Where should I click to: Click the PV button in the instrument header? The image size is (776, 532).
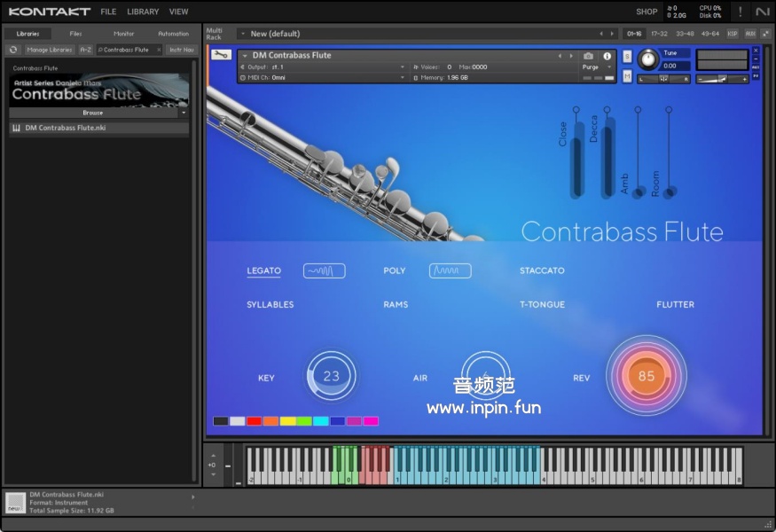pyautogui.click(x=756, y=76)
